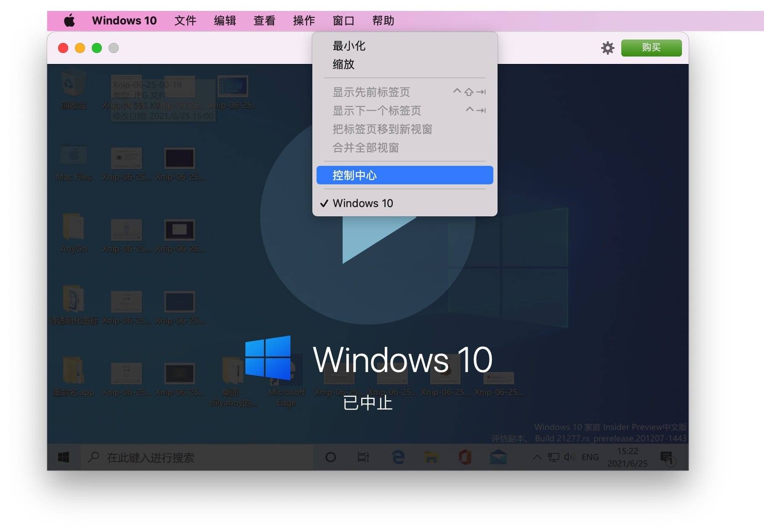This screenshot has height=532, width=764.
Task: Select 缩放 in the window menu
Action: 343,64
